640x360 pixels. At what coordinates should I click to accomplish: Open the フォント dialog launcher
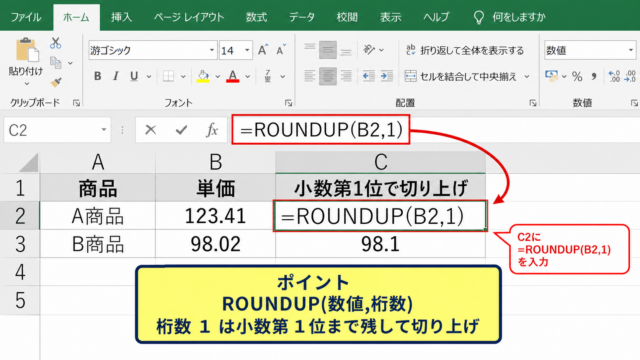pyautogui.click(x=288, y=103)
